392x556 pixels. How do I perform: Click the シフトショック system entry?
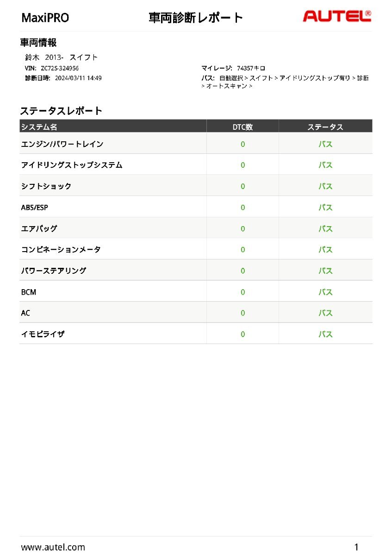(46, 186)
